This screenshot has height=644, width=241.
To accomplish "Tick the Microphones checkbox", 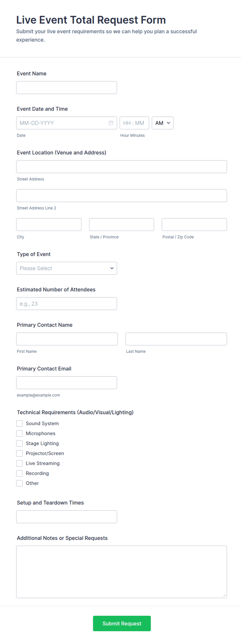I will (x=19, y=433).
